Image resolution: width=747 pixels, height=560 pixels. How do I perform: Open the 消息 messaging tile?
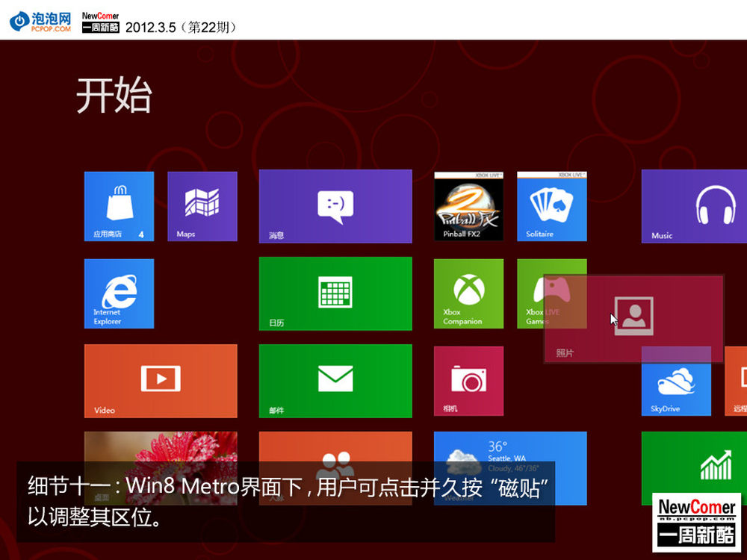(335, 206)
